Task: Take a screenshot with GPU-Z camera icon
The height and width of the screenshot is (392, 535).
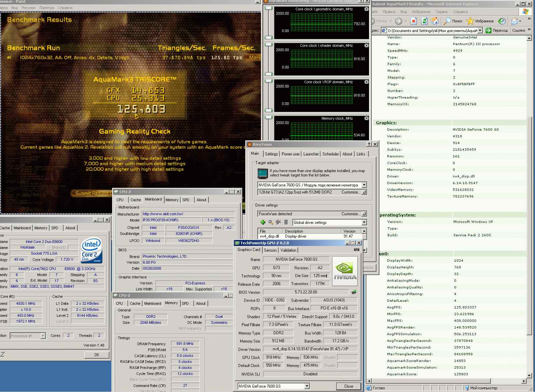Action: click(357, 250)
